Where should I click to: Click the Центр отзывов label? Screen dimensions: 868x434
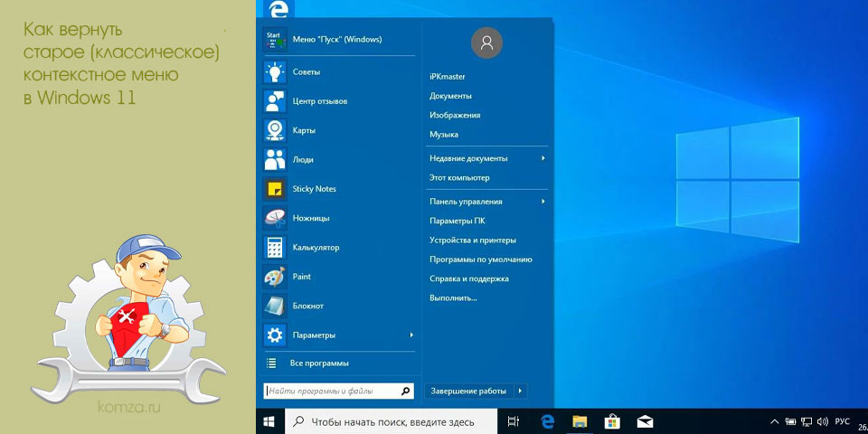(320, 101)
